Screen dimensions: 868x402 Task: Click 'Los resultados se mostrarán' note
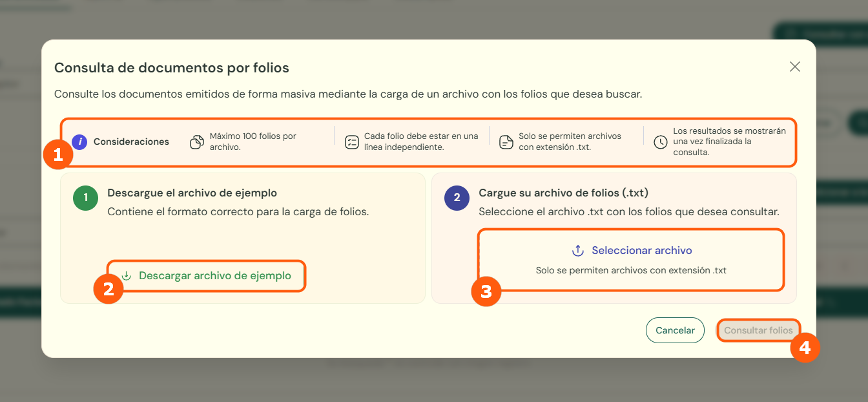coord(729,142)
